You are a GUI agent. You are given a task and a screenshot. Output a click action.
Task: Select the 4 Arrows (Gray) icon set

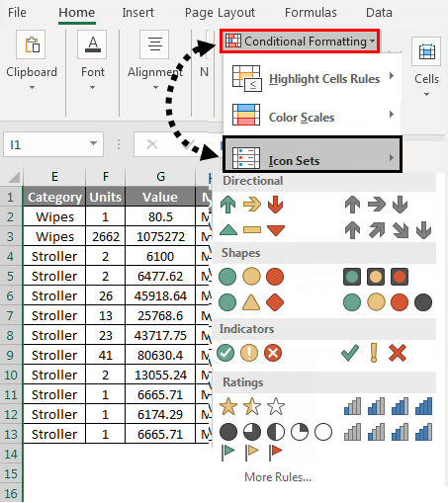388,230
